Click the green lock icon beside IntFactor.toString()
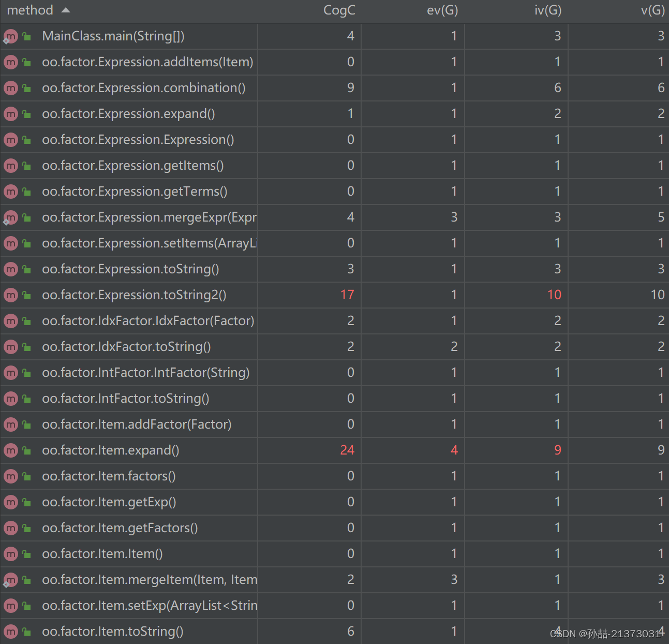This screenshot has width=669, height=644. (x=26, y=399)
